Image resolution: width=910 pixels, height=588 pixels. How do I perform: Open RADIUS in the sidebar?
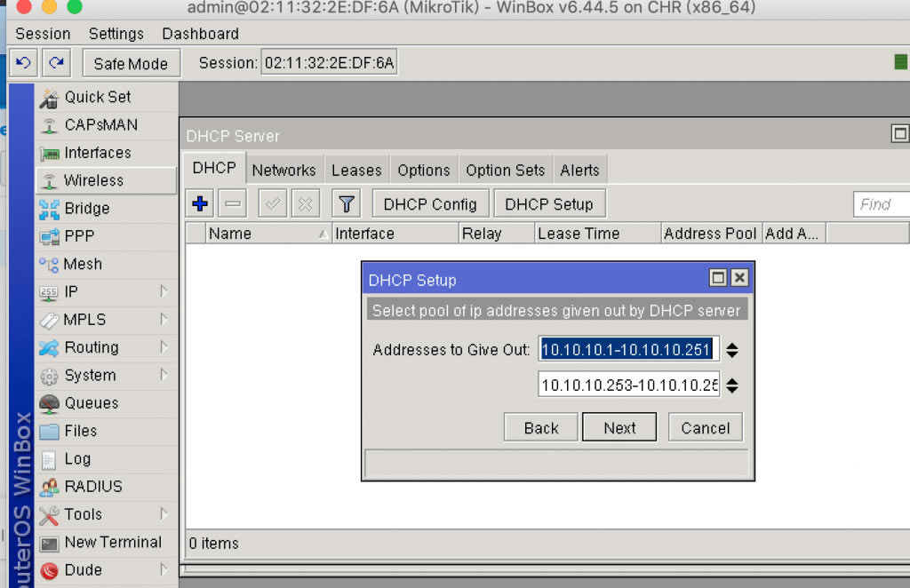[x=107, y=487]
